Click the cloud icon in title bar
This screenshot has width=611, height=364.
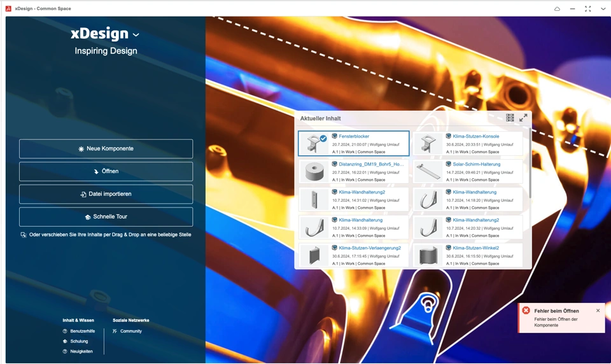pyautogui.click(x=558, y=8)
